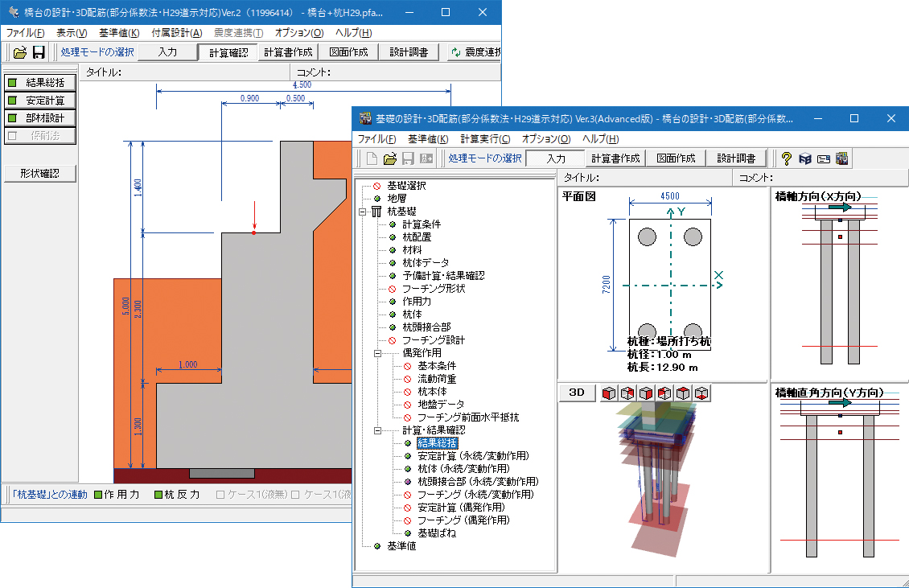The height and width of the screenshot is (588, 909).
Task: Select 地層 in the foundation tree
Action: point(397,199)
